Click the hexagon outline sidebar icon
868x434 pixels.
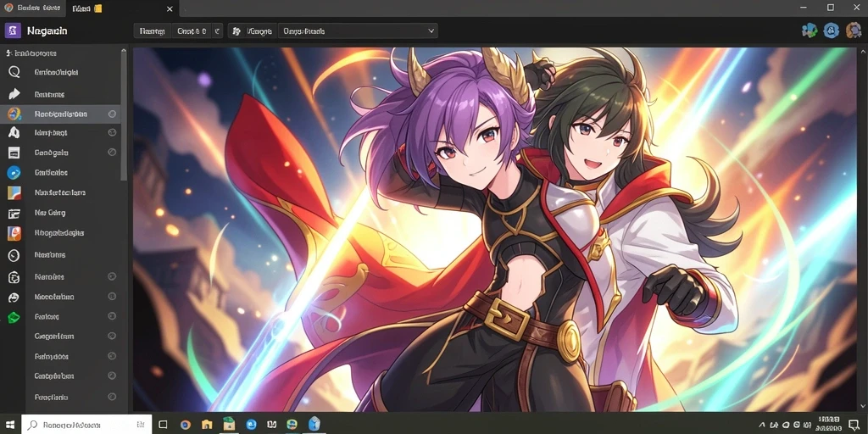(x=14, y=277)
